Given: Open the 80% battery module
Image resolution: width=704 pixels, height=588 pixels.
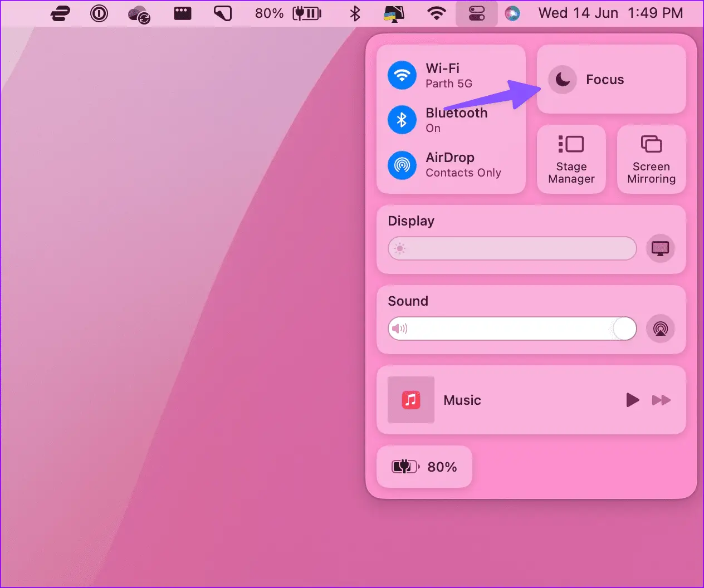Looking at the screenshot, I should click(x=424, y=467).
